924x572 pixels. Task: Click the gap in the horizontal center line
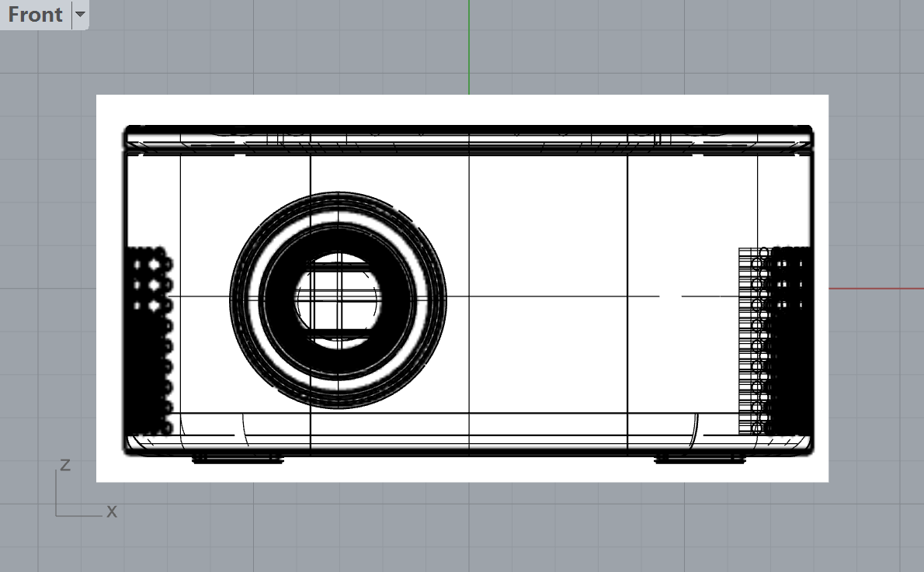tap(671, 296)
